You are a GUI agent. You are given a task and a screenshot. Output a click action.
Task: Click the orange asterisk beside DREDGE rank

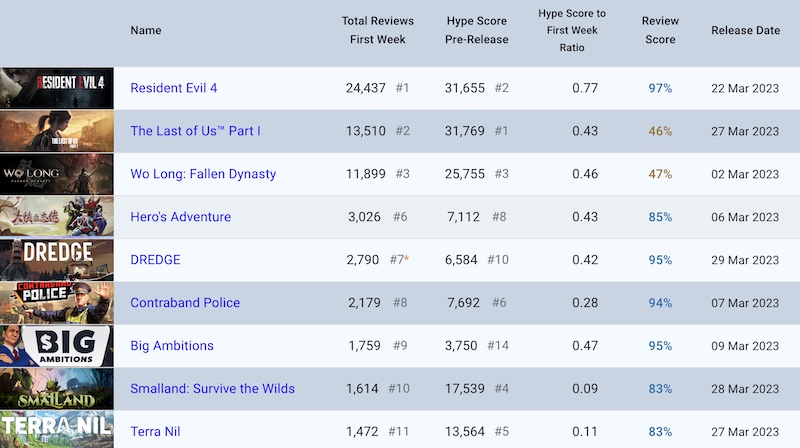pos(407,258)
